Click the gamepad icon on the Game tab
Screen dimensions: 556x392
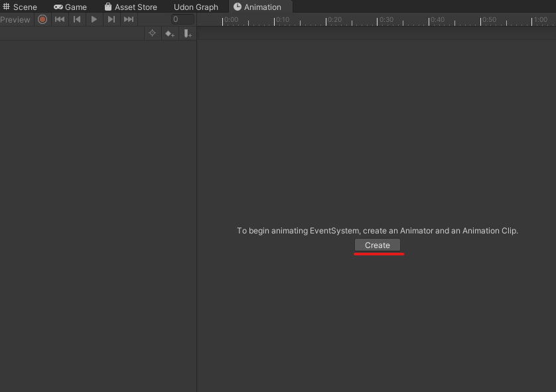click(x=58, y=7)
